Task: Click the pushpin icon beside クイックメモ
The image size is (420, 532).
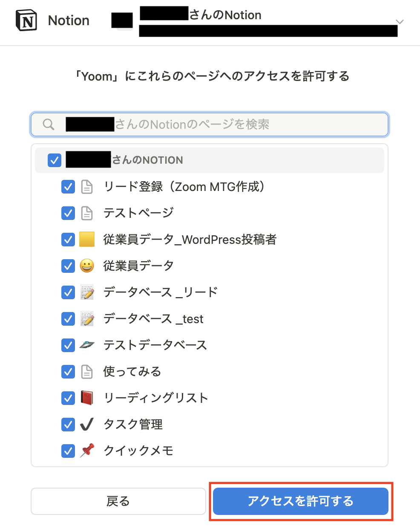Action: 87,451
